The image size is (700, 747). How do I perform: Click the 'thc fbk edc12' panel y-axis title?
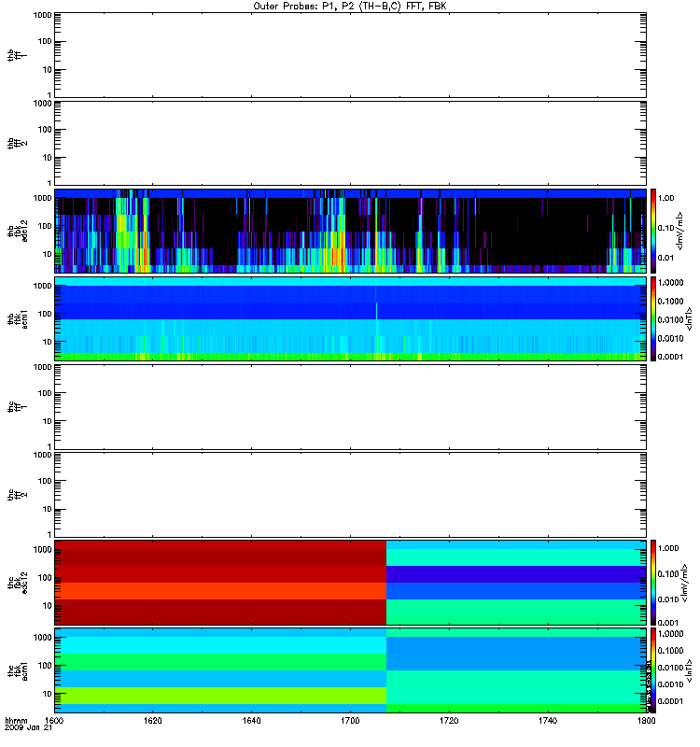(x=18, y=582)
